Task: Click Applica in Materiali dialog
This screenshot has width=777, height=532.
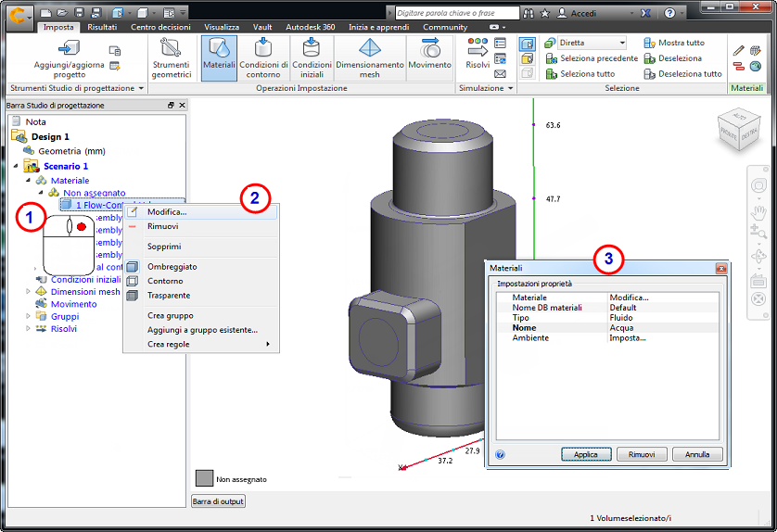Action: click(586, 454)
